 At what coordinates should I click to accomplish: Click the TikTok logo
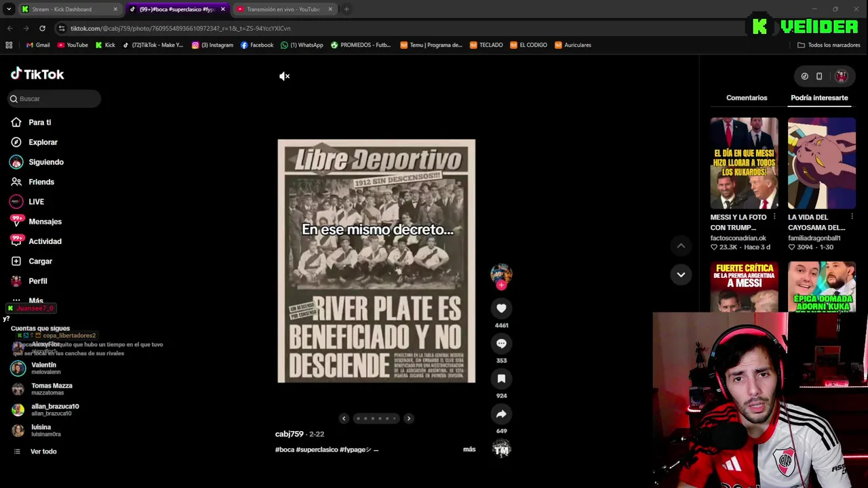(37, 75)
